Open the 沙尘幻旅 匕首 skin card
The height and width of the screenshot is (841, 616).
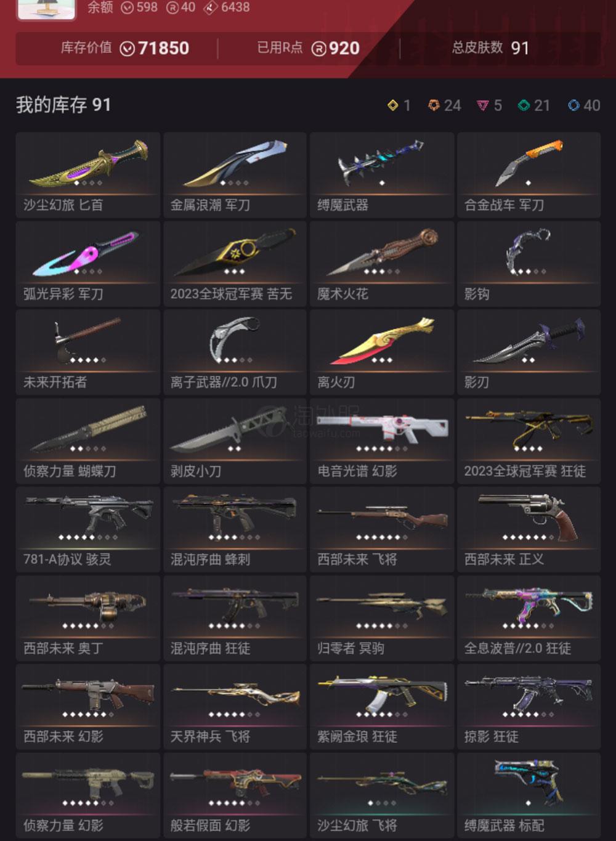click(x=88, y=175)
